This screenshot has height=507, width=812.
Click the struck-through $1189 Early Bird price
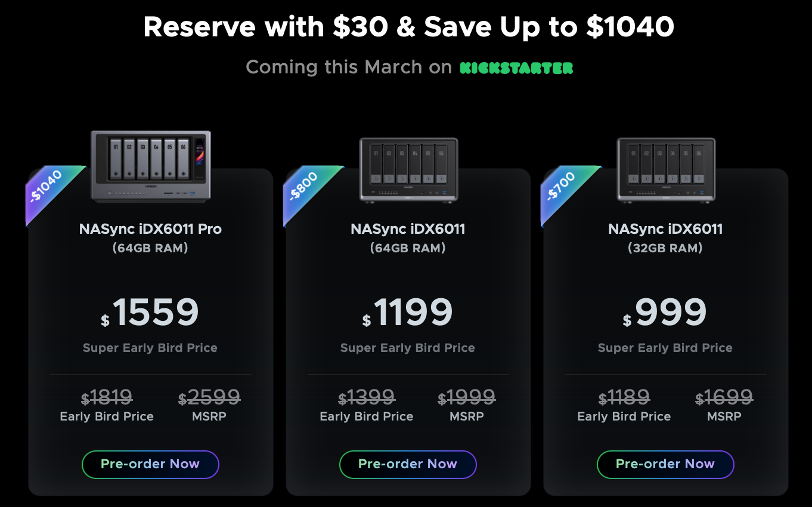pyautogui.click(x=624, y=397)
